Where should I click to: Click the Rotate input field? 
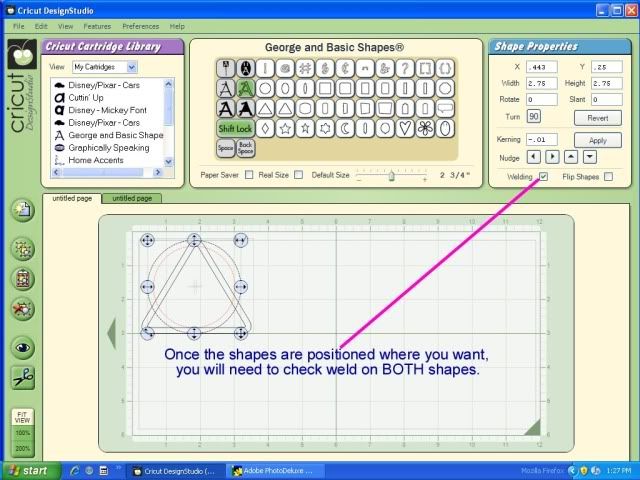coord(542,99)
